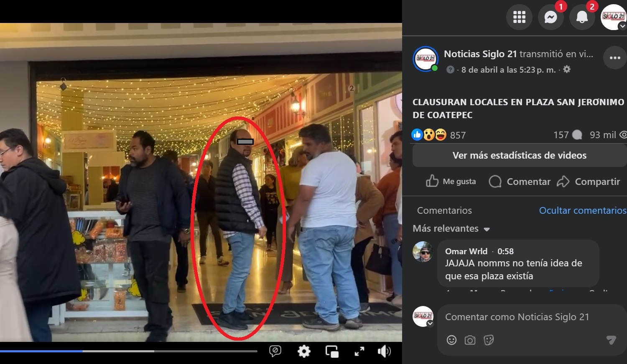The image size is (627, 364).
Task: Expand the Más relevantes comment sorting
Action: pyautogui.click(x=451, y=229)
